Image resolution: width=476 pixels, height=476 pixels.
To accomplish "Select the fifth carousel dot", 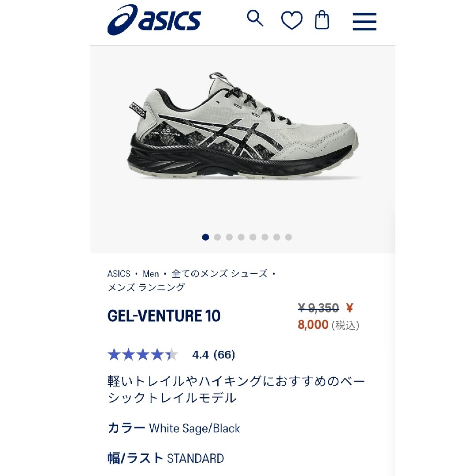I will tap(253, 237).
